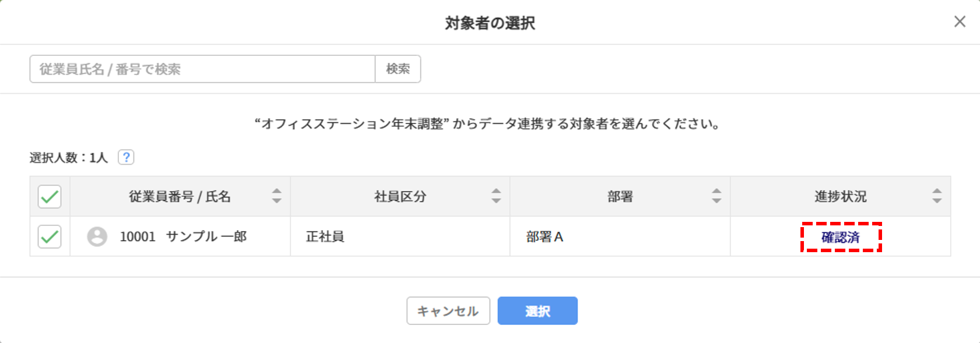Click the avatar icon of サンプル 一郎
Viewport: 980px width, 343px height.
click(97, 237)
